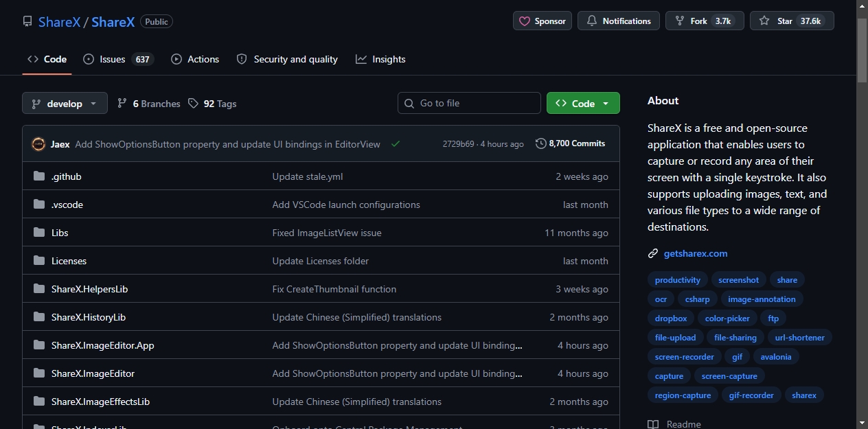Open 'Update stale.yml' commit message

coord(308,176)
